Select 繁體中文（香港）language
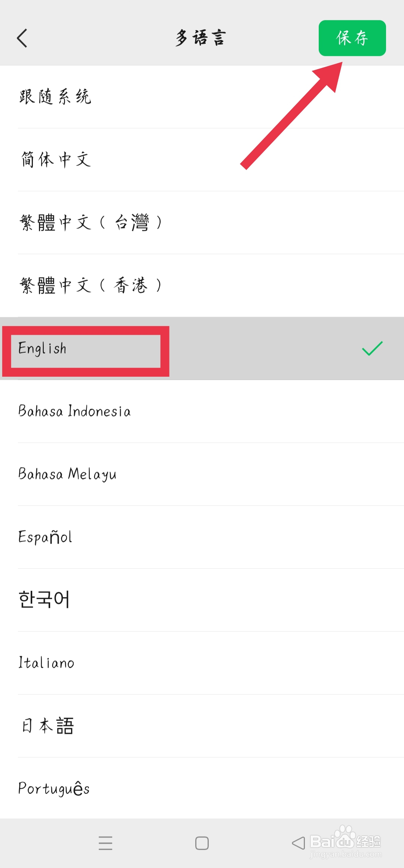 coord(91,285)
